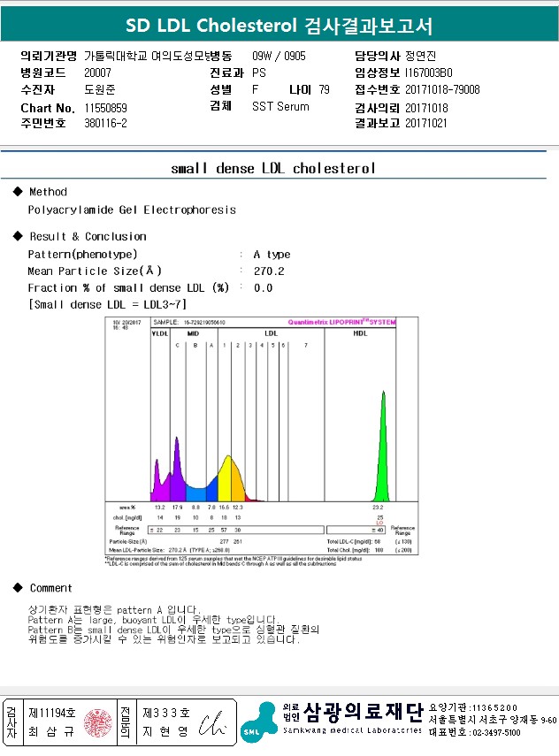Click the 요양기관:11365200 text
This screenshot has height=756, width=559.
point(473,707)
